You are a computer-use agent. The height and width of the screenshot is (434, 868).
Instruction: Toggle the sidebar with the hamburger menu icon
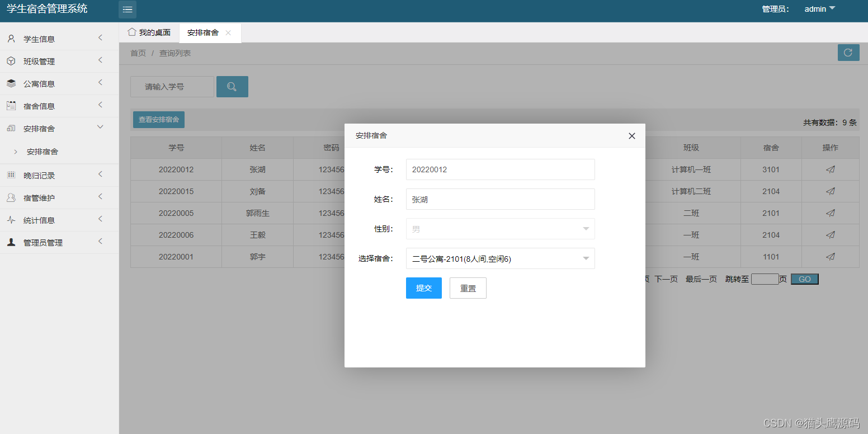[x=128, y=10]
